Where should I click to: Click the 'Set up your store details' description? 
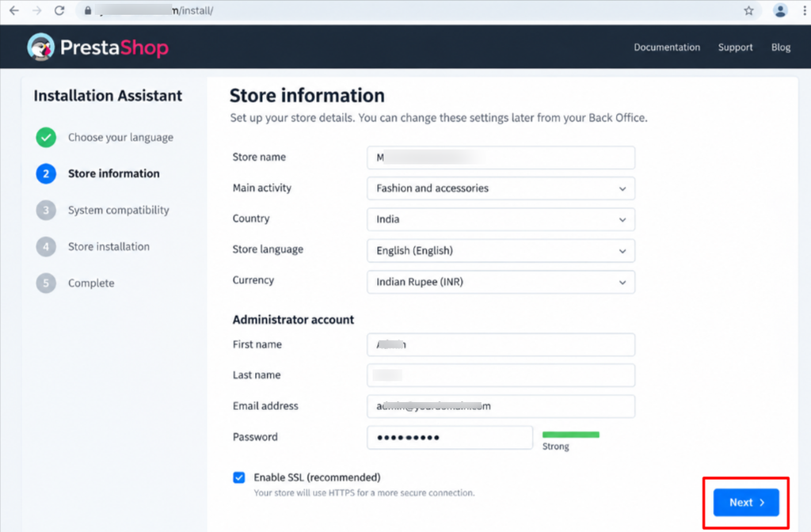[x=439, y=118]
